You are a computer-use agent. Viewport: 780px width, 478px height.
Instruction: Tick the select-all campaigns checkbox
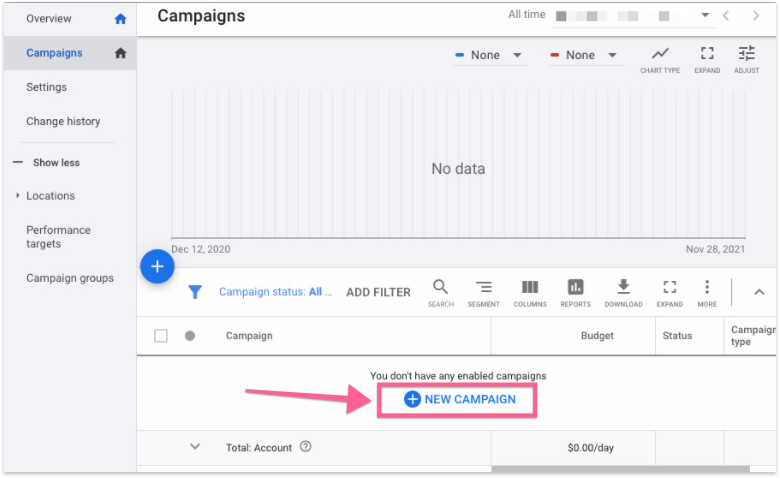(x=161, y=336)
